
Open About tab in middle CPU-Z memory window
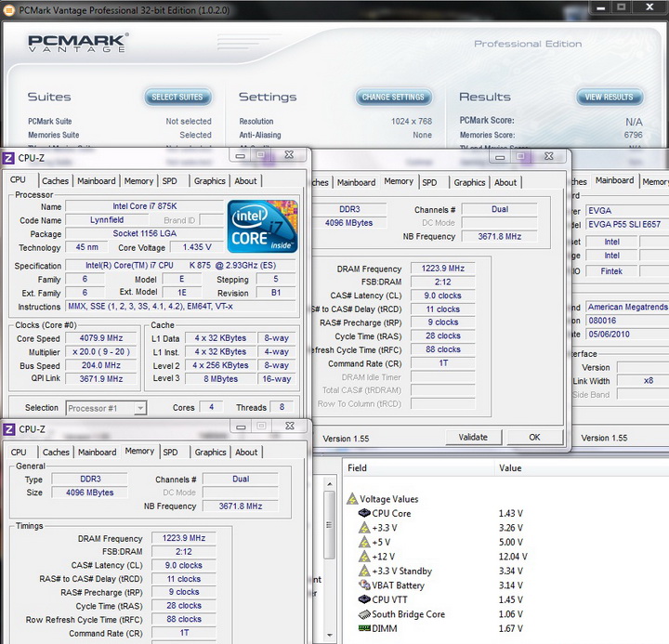(505, 183)
